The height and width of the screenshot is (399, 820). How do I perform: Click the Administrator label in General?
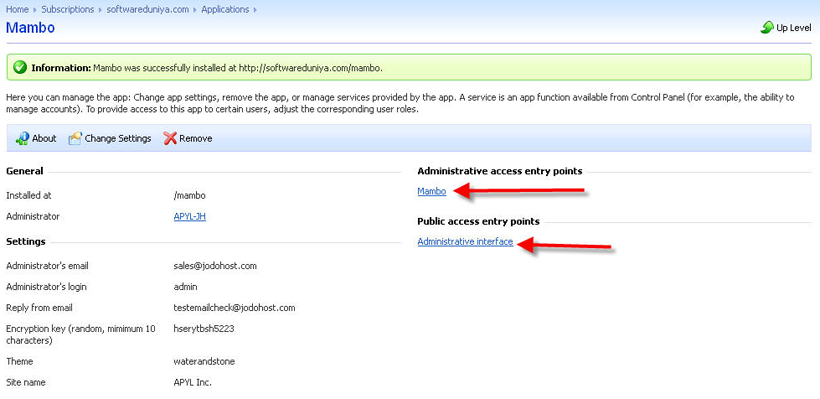(x=32, y=216)
